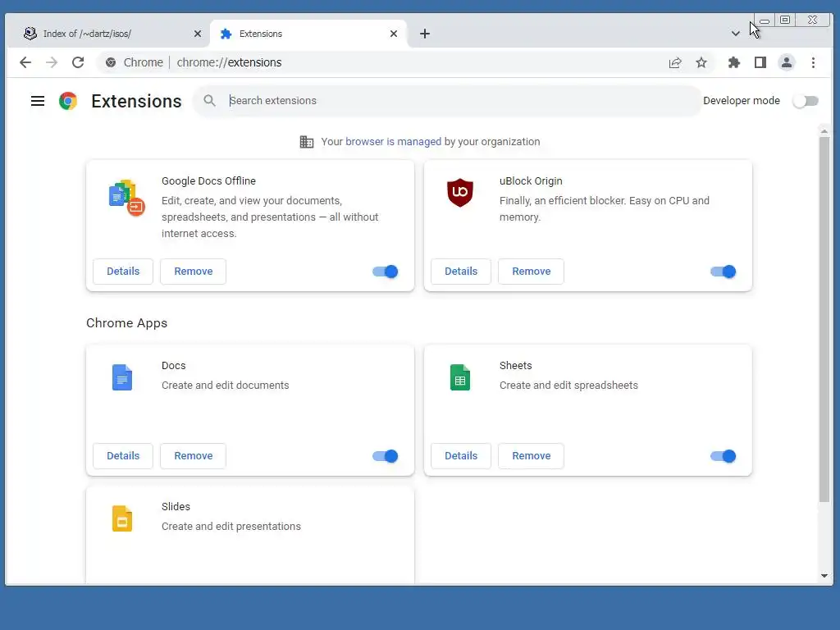Remove the Google Docs Offline extension
This screenshot has width=840, height=630.
pyautogui.click(x=193, y=271)
